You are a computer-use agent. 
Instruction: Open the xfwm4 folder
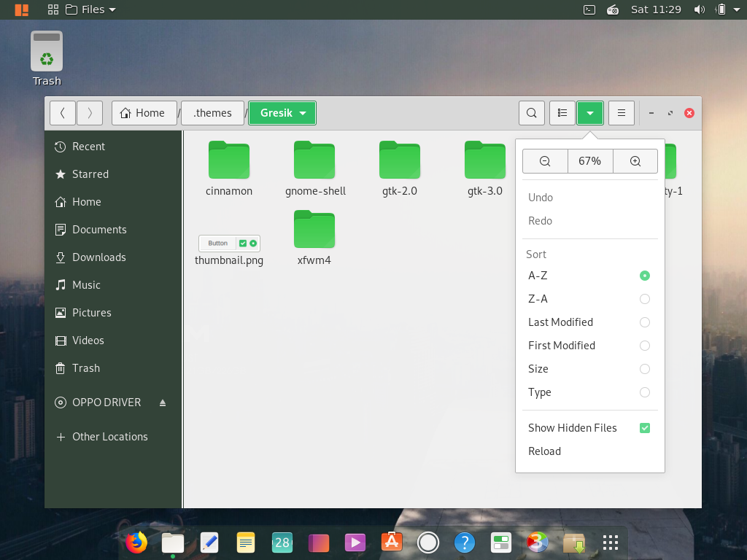314,238
